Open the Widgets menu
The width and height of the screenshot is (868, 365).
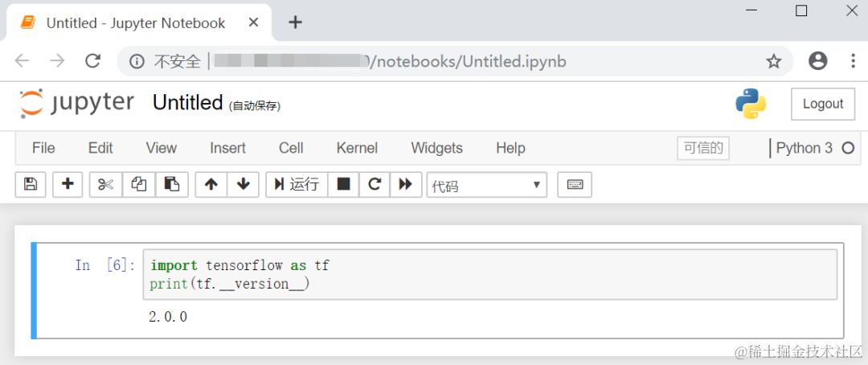pyautogui.click(x=436, y=148)
